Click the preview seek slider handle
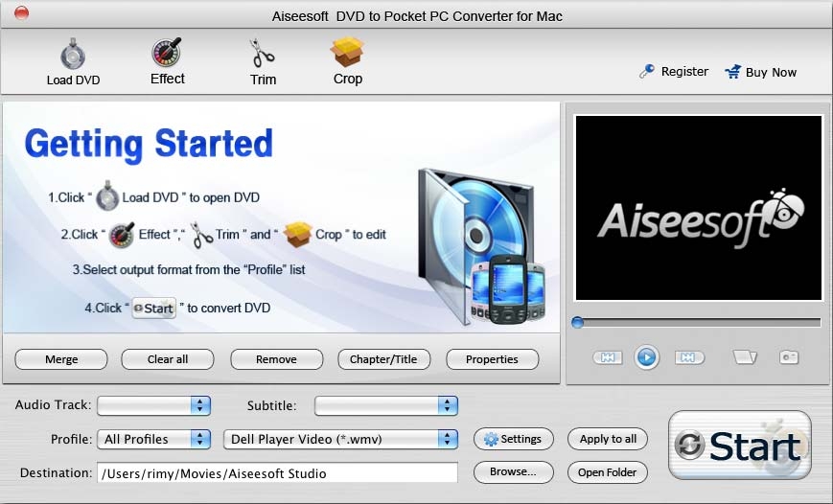This screenshot has height=504, width=833. click(577, 323)
